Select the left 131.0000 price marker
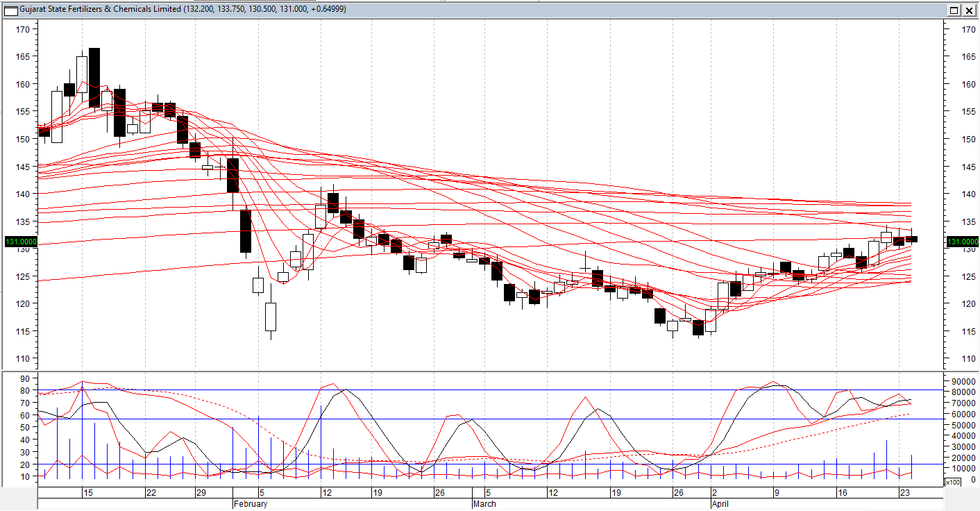Image resolution: width=980 pixels, height=511 pixels. click(x=21, y=242)
